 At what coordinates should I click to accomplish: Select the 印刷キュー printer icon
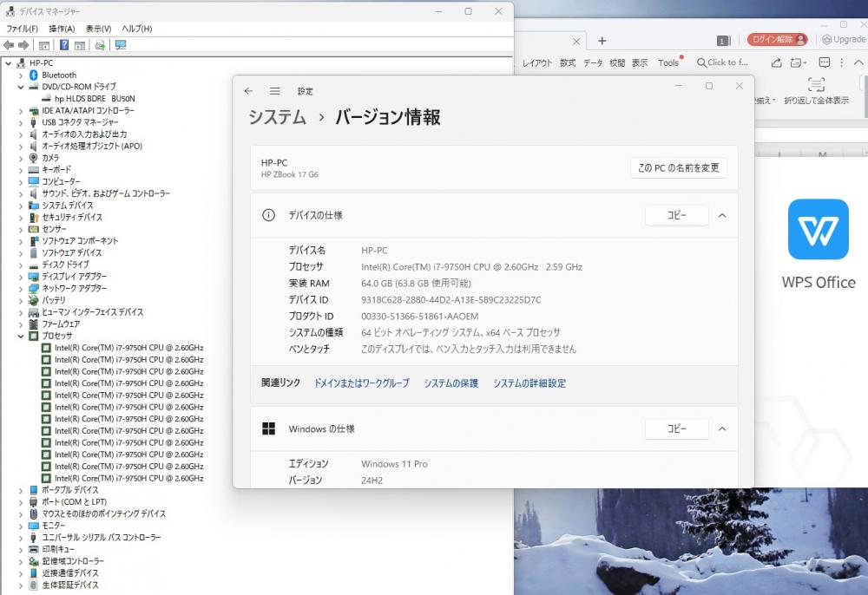[x=33, y=549]
